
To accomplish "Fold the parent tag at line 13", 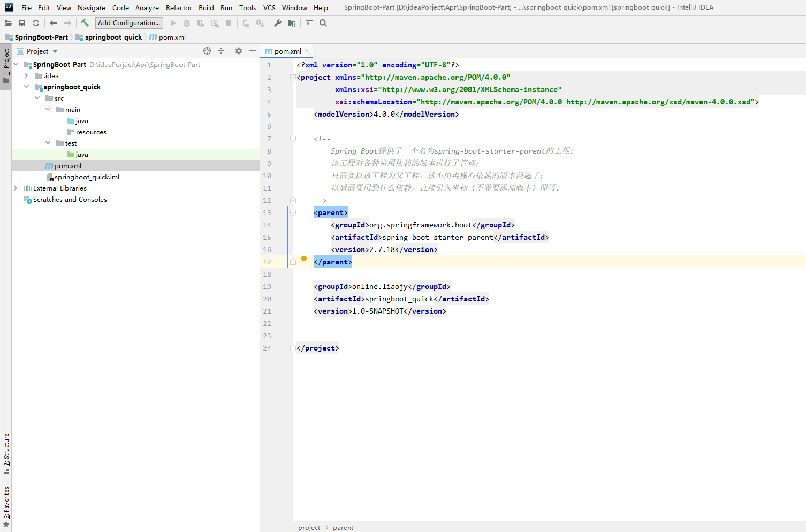I will click(293, 212).
